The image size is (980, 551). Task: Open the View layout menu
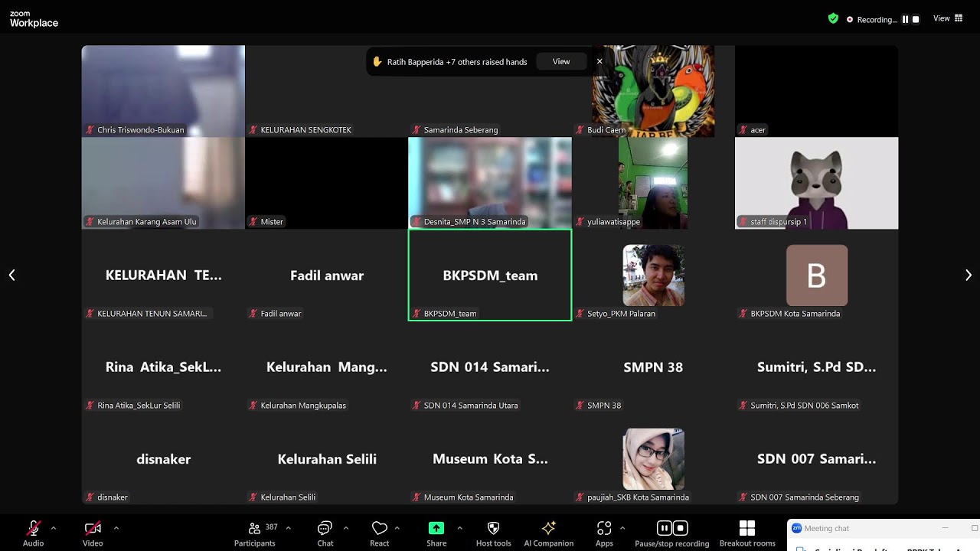pos(948,18)
